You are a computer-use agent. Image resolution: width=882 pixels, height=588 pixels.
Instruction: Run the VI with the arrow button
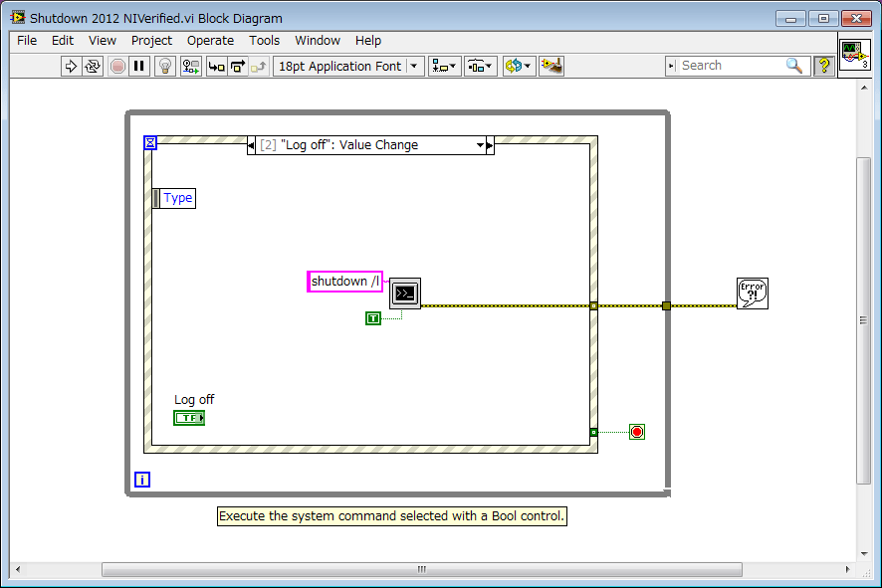(71, 67)
